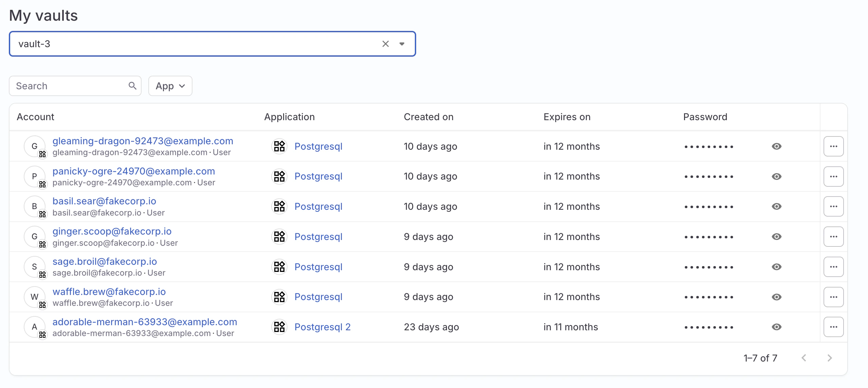Open the Postgresql 2 application link
Viewport: 868px width, 388px height.
(x=322, y=327)
